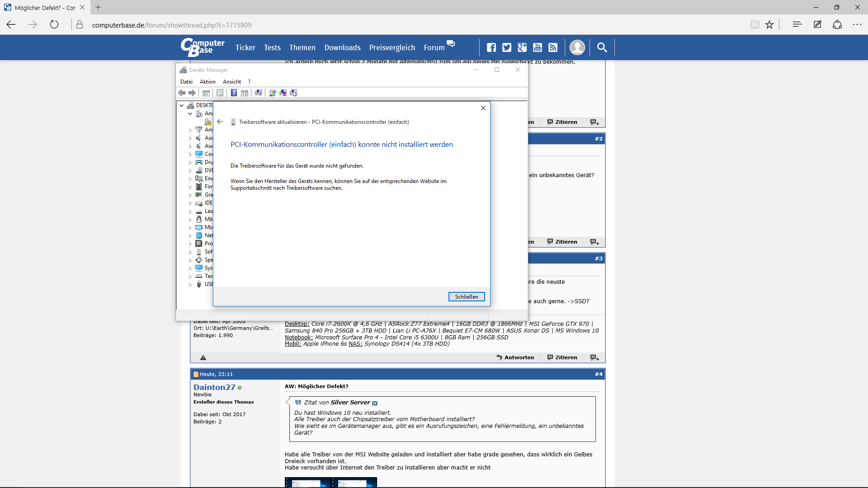The image size is (868, 488).
Task: Open Dainton27 user profile link
Action: [x=214, y=387]
